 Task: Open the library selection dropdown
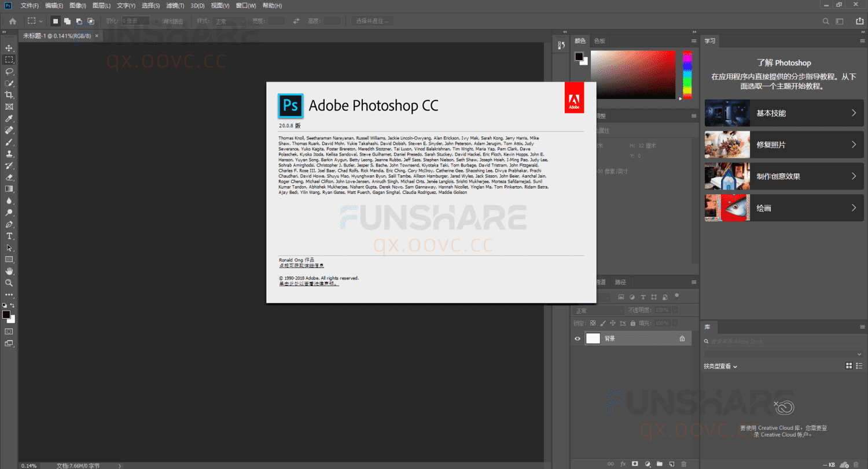[x=784, y=354]
